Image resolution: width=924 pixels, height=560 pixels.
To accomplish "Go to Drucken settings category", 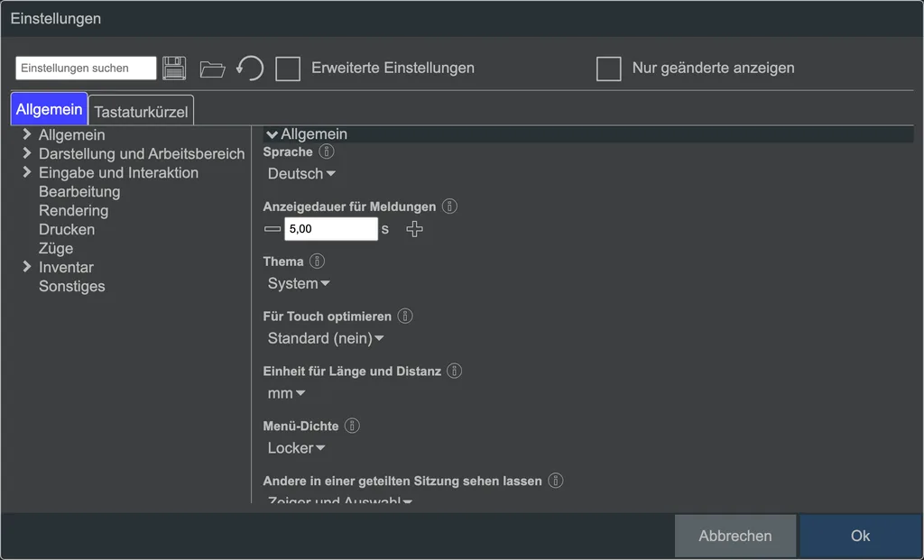I will [67, 229].
